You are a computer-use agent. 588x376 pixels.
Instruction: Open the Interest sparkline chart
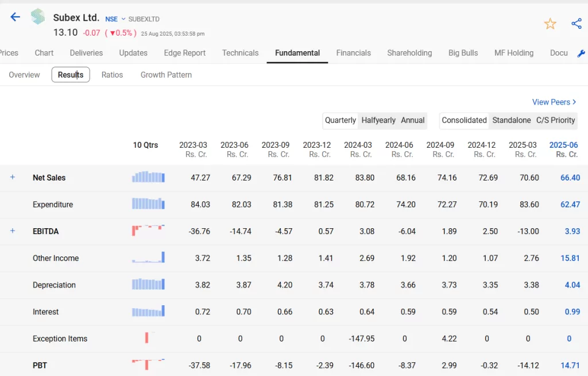[x=148, y=311]
